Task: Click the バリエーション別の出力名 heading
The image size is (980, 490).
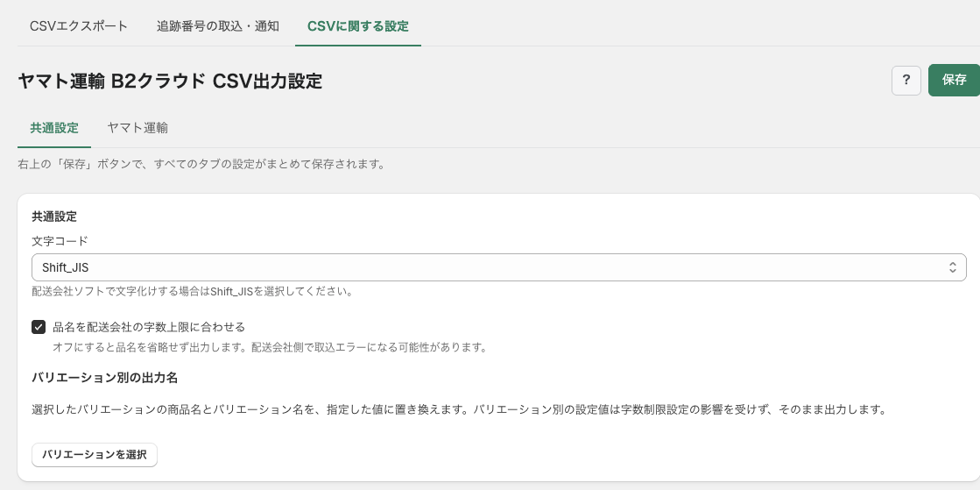Action: pyautogui.click(x=105, y=377)
